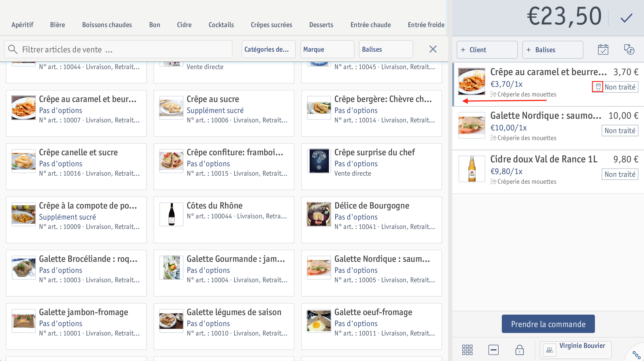Add Côtes du Rhône wine article

tap(224, 220)
